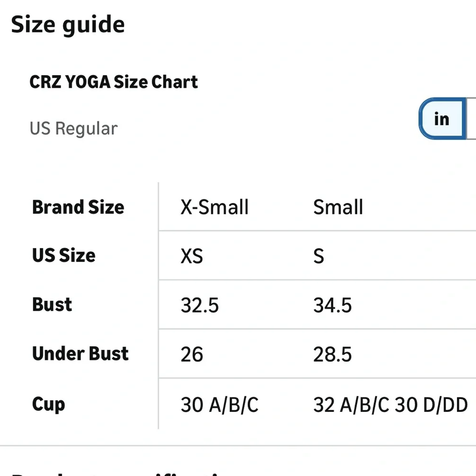Click the 26 under bust value
This screenshot has width=476, height=476.
tap(192, 355)
